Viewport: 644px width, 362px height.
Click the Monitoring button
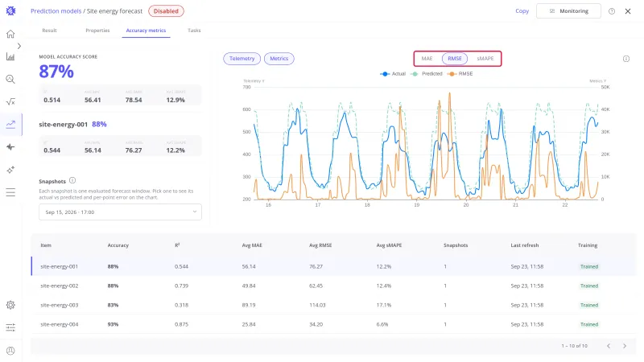568,11
